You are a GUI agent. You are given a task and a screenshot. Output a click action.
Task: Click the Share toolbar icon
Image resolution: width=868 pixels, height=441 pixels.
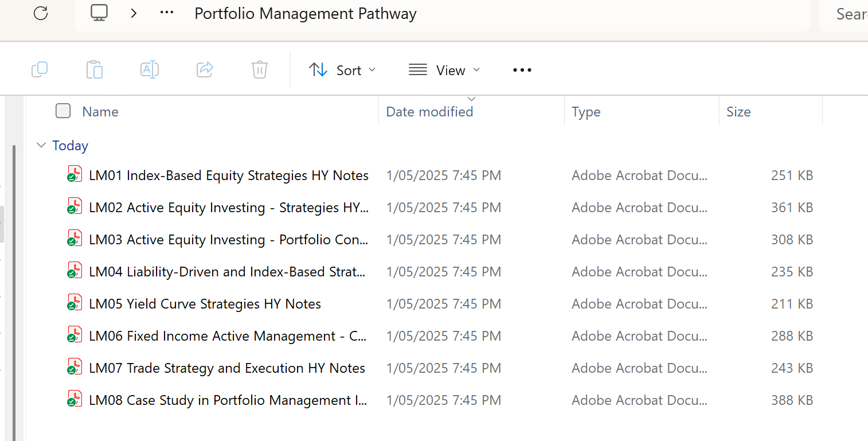205,70
